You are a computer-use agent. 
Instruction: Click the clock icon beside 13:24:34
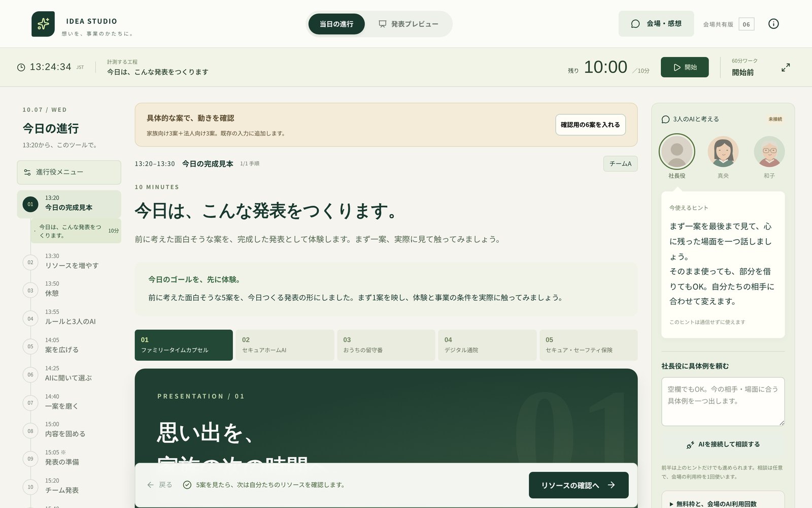pos(21,67)
